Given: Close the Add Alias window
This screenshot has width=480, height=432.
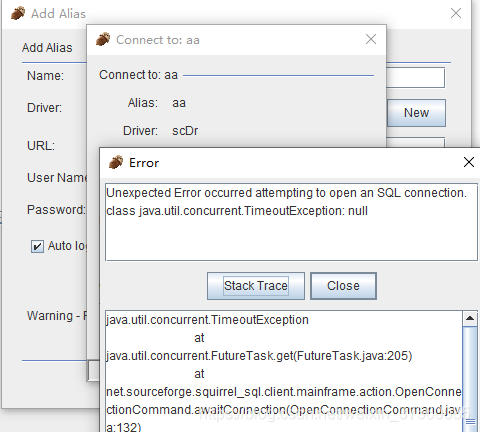Looking at the screenshot, I should 456,13.
